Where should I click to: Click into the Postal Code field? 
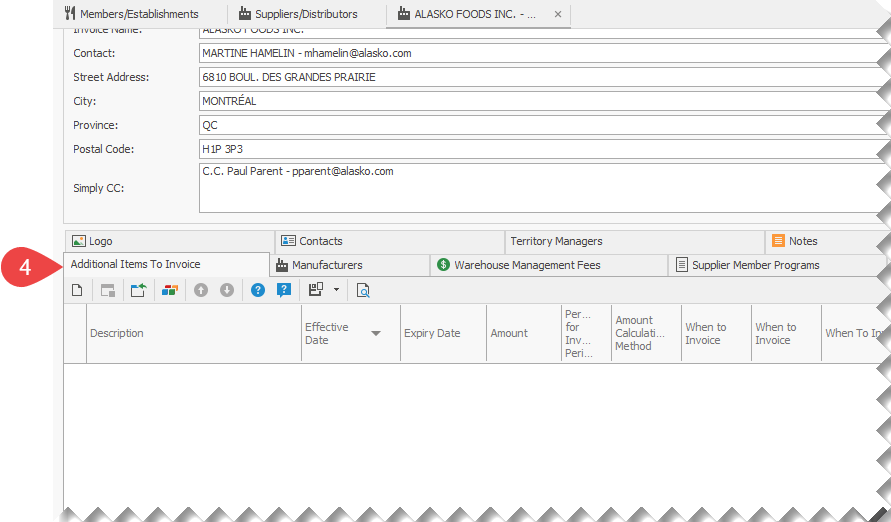(x=540, y=149)
